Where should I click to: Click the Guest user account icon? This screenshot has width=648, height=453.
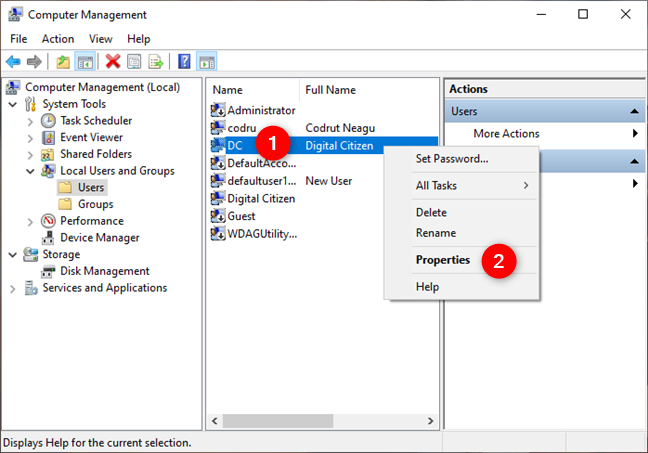218,216
